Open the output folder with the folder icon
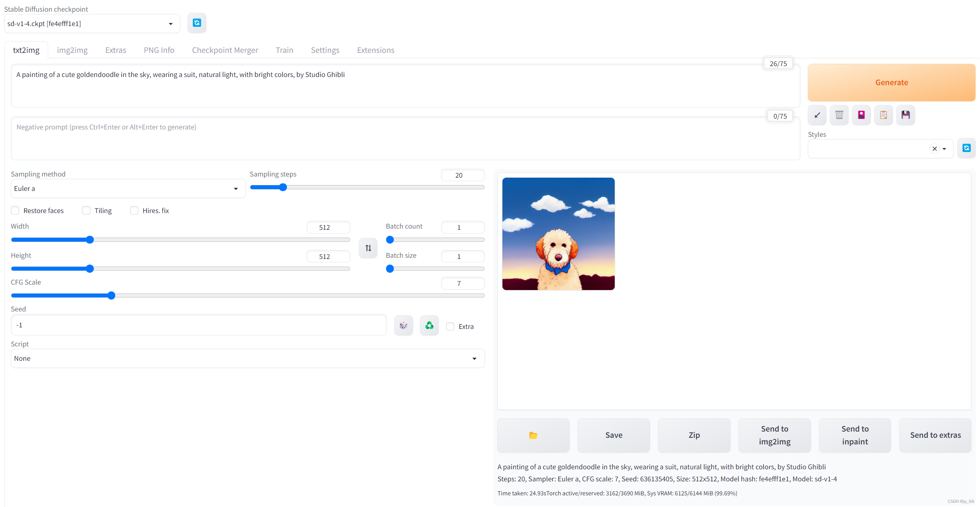The image size is (980, 507). [533, 435]
